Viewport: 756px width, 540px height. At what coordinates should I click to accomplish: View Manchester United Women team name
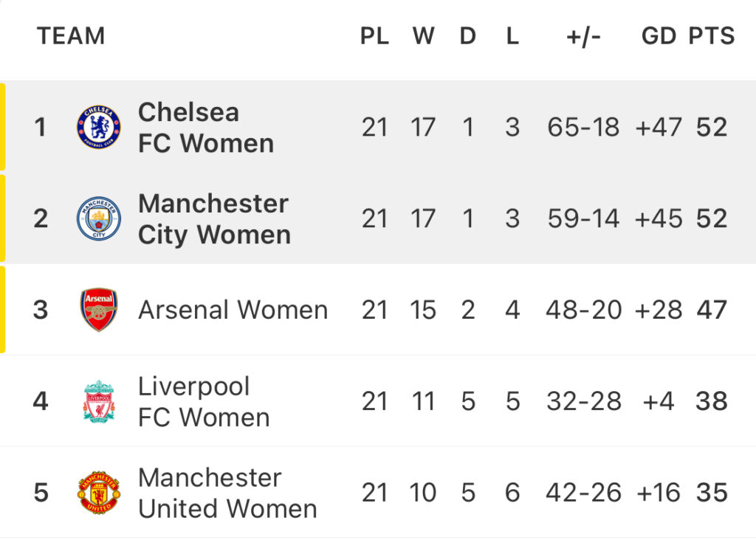227,493
